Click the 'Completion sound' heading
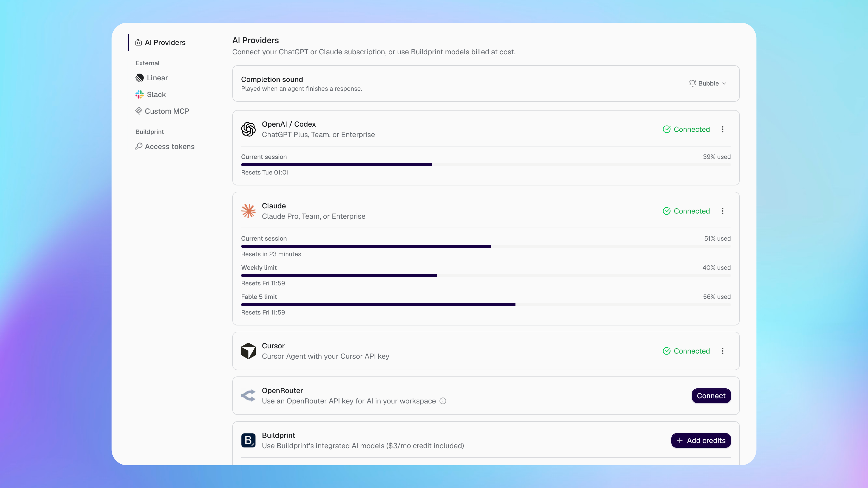 coord(272,79)
